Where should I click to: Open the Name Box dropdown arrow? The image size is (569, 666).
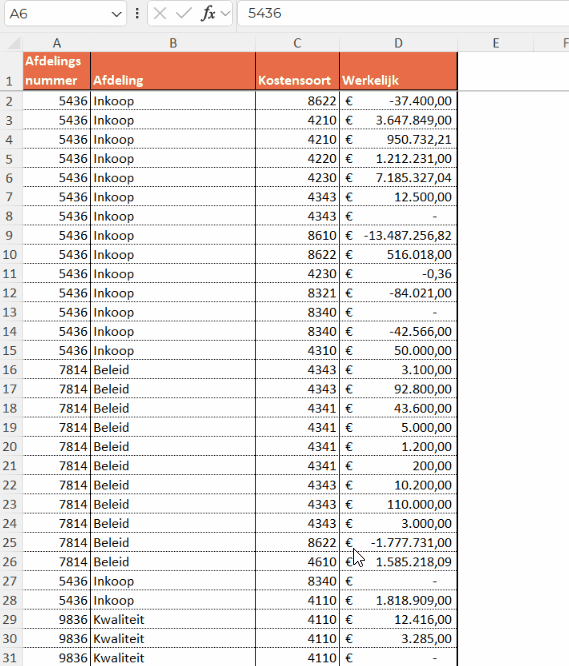click(x=116, y=14)
